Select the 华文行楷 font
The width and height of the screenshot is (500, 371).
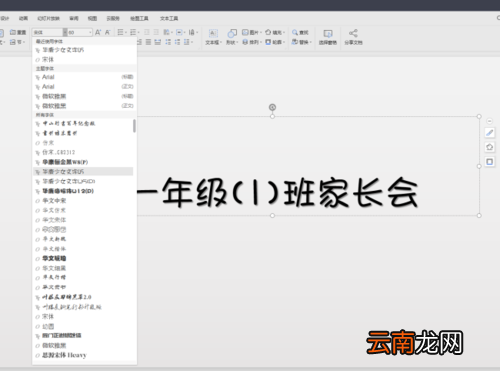(83, 278)
